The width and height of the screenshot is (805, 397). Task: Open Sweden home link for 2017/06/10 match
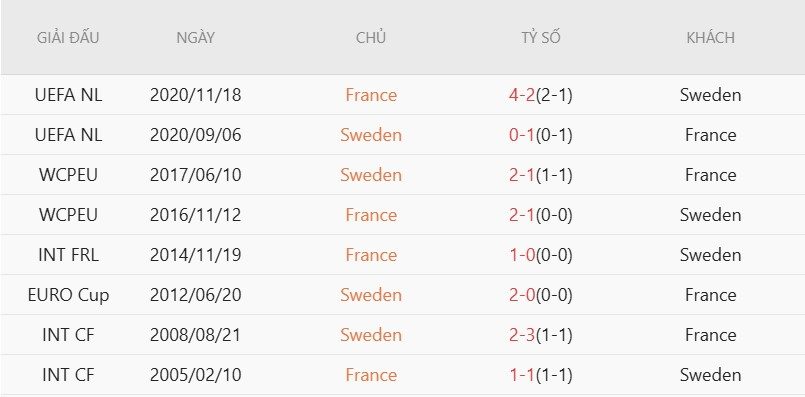pos(371,175)
